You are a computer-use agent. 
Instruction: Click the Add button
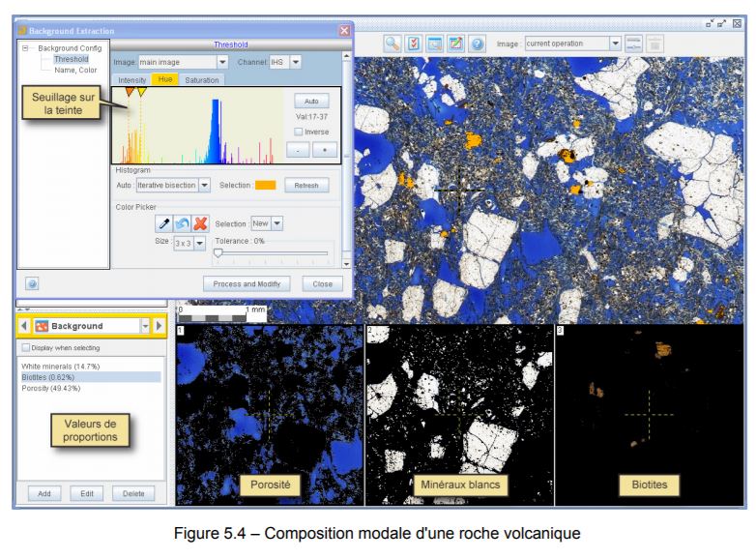44,493
